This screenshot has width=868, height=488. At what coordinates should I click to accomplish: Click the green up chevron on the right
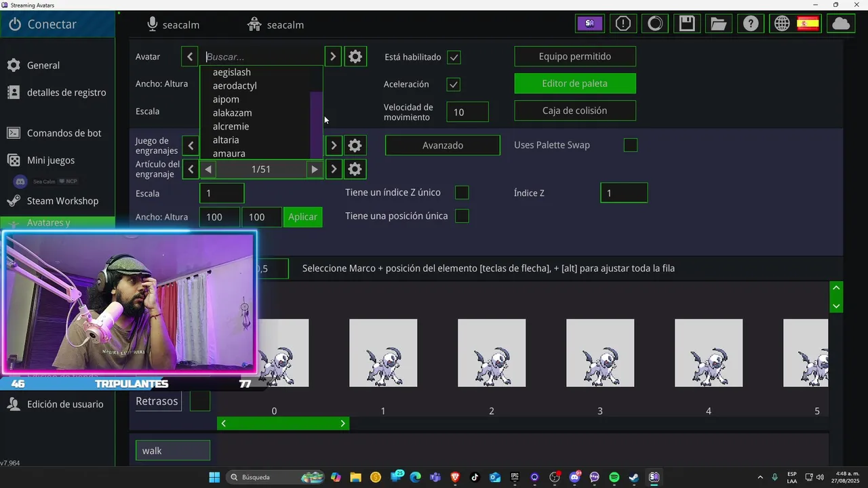[836, 288]
